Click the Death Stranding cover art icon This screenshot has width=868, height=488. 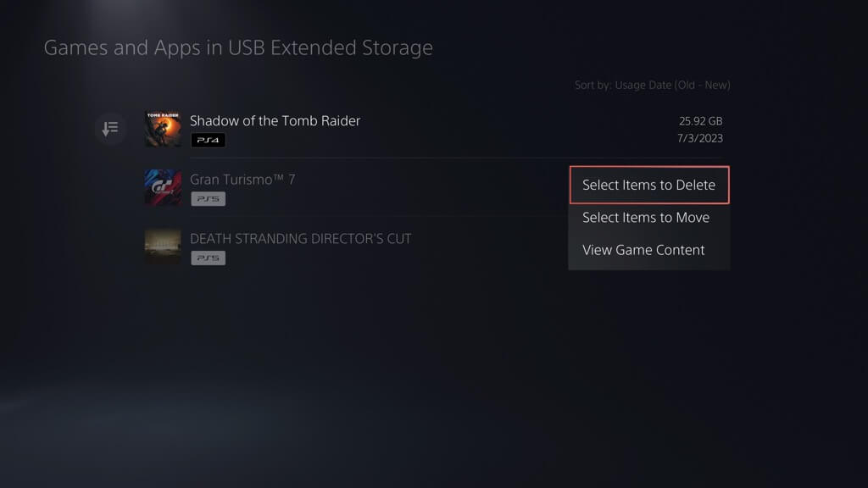[x=163, y=246]
